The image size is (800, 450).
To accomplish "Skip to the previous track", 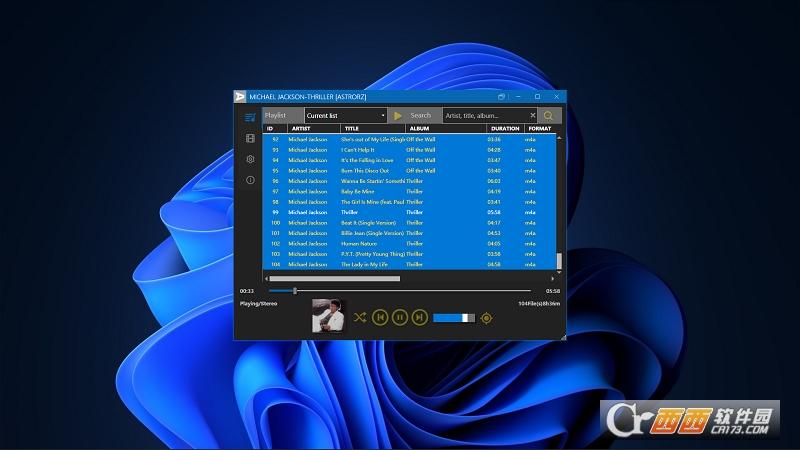I will tap(380, 317).
